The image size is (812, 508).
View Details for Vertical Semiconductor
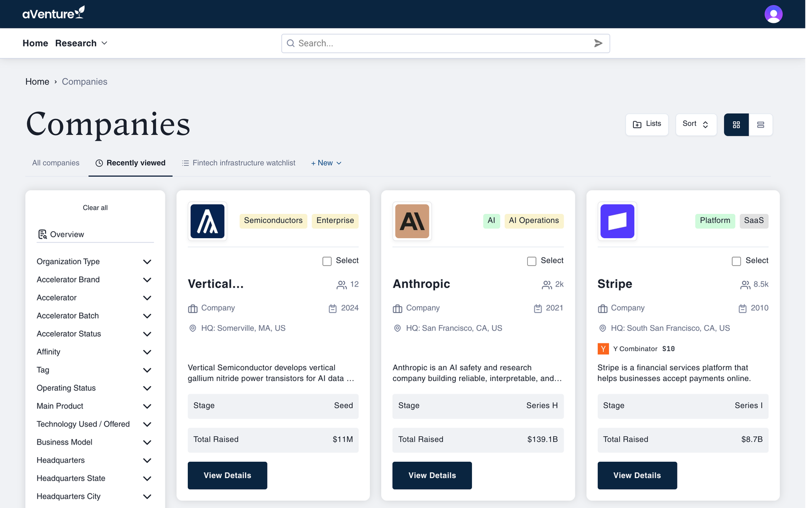pyautogui.click(x=227, y=475)
